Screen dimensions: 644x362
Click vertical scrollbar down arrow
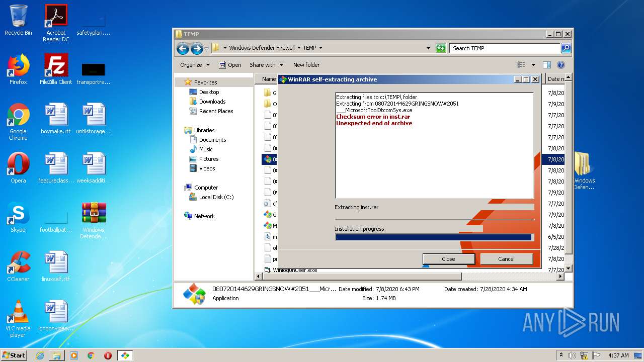(569, 269)
